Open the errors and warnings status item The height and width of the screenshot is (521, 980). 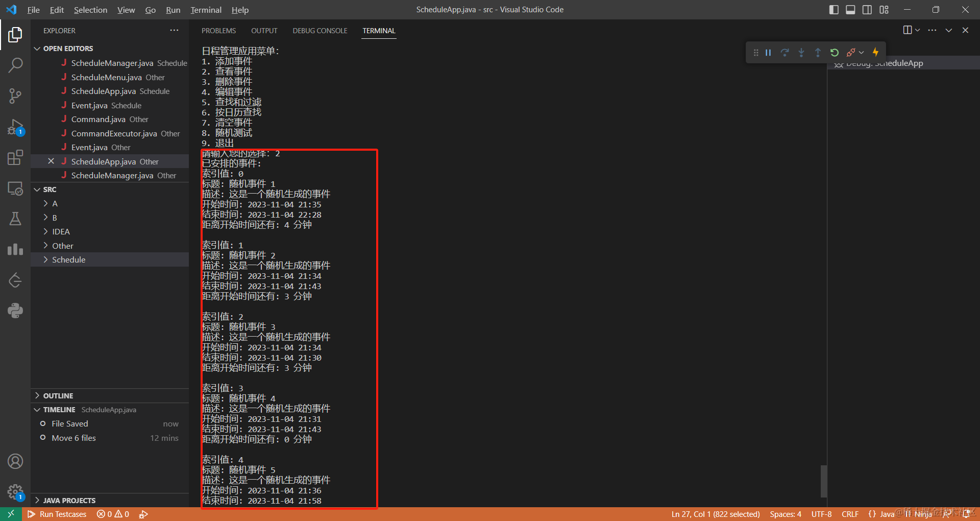coord(113,514)
